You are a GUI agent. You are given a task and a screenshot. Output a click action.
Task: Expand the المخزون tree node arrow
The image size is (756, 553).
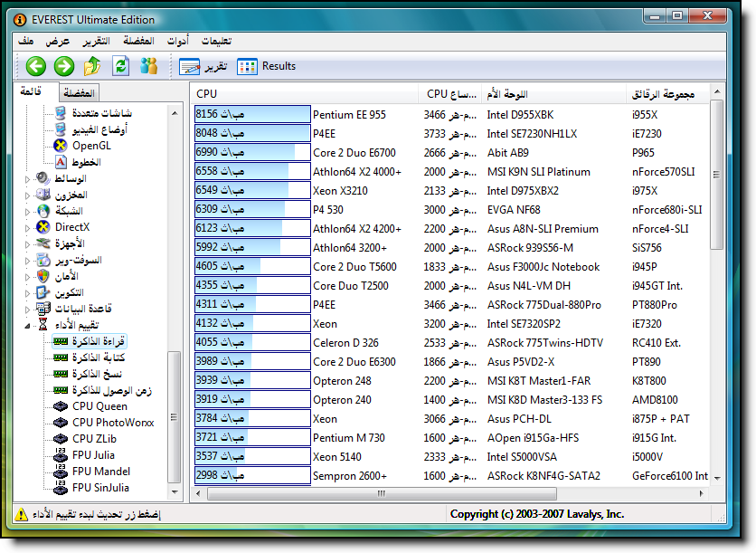[x=27, y=195]
